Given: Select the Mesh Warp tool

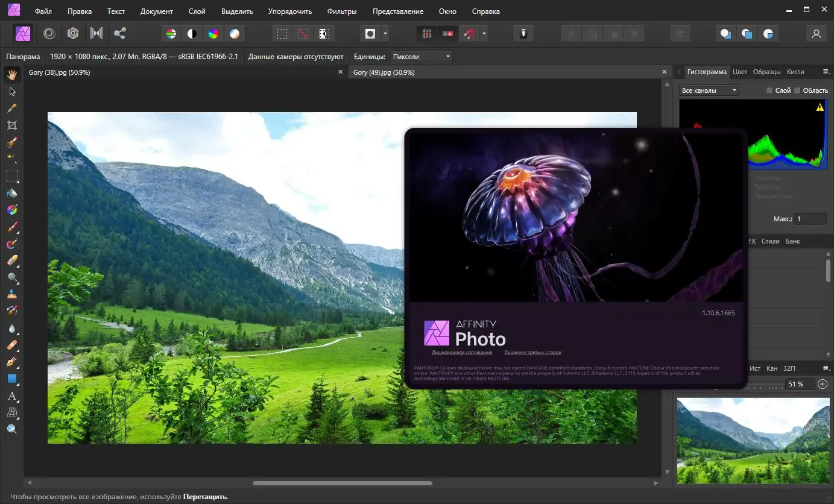Looking at the screenshot, I should [11, 413].
